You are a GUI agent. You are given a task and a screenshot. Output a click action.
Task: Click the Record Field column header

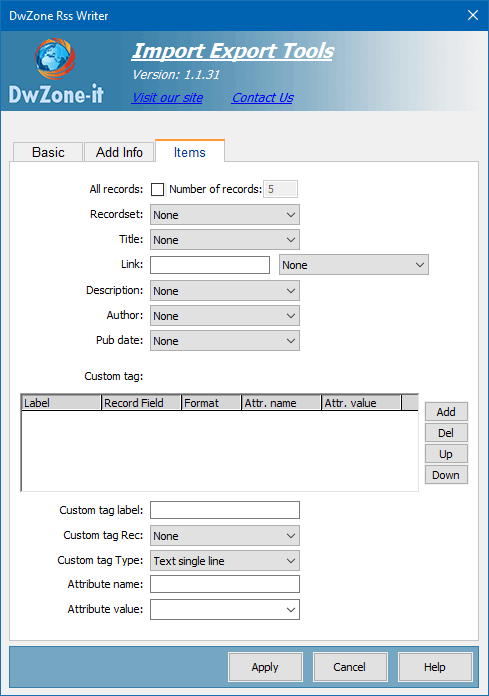point(141,403)
